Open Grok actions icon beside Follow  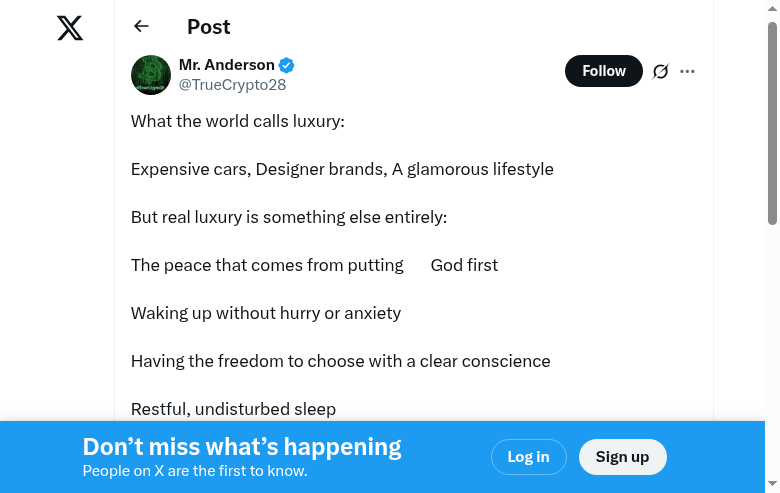click(660, 71)
